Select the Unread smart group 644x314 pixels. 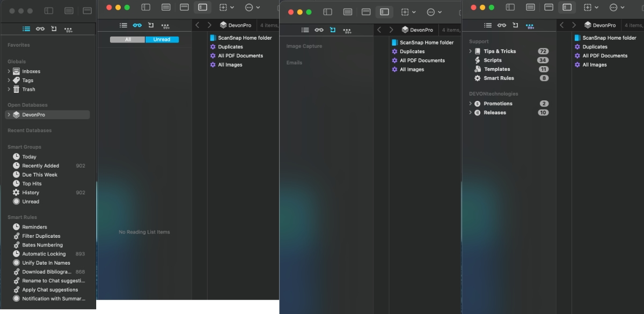(30, 202)
